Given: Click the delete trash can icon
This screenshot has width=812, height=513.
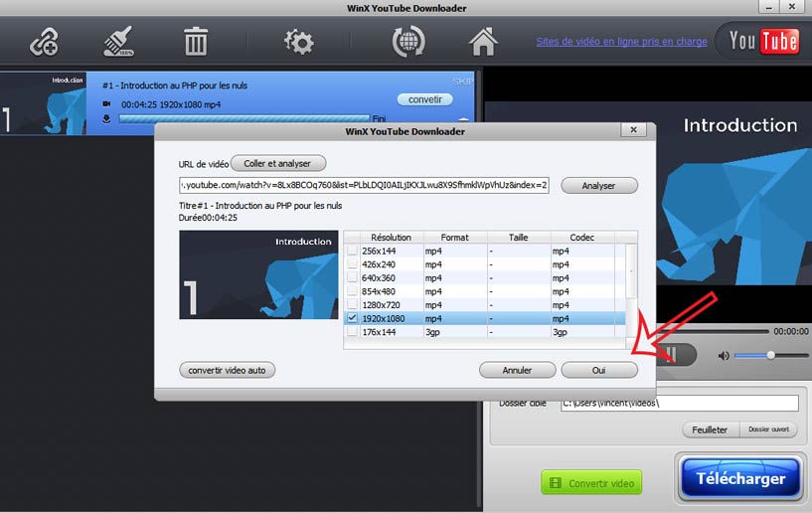Looking at the screenshot, I should pos(196,42).
